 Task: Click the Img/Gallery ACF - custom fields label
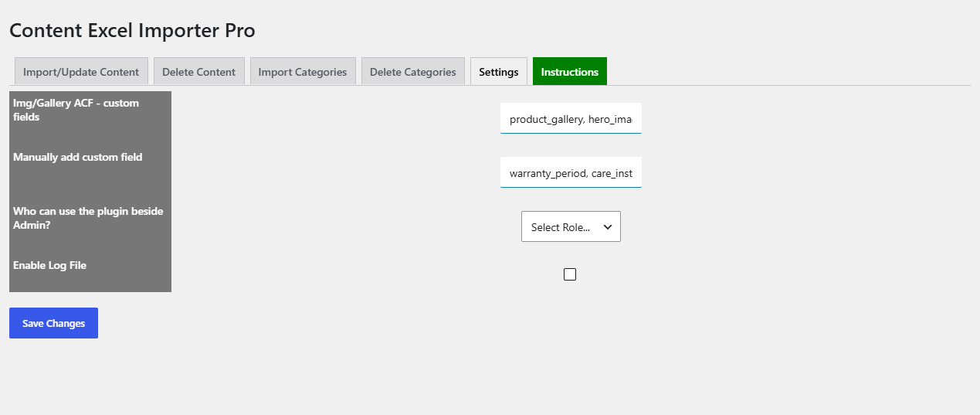pos(76,110)
